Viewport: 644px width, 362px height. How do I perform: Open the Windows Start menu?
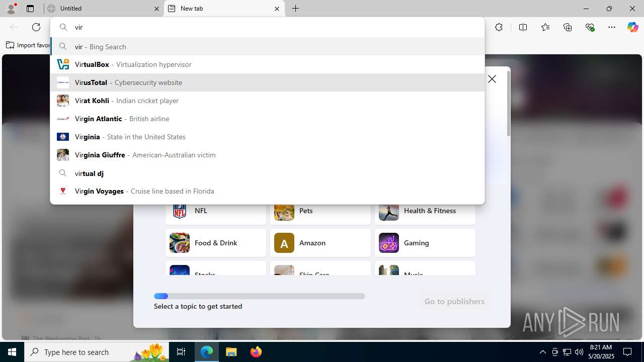12,352
